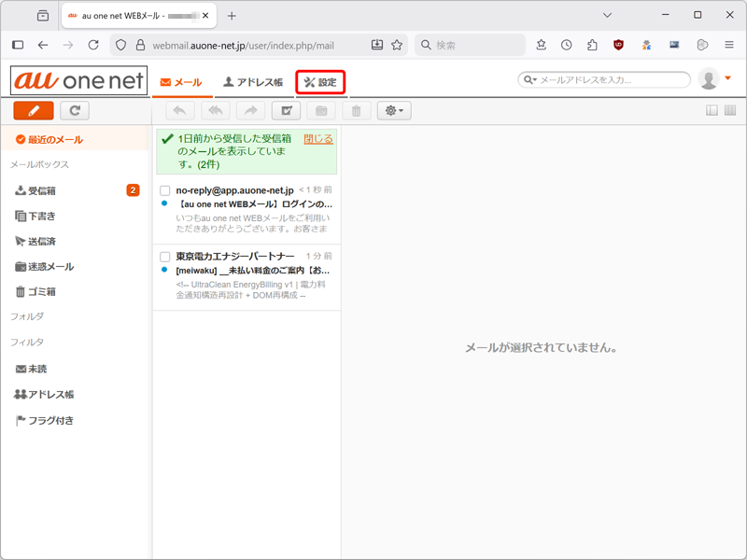Viewport: 747px width, 560px height.
Task: Open the address search magnifier dropdown
Action: [530, 81]
